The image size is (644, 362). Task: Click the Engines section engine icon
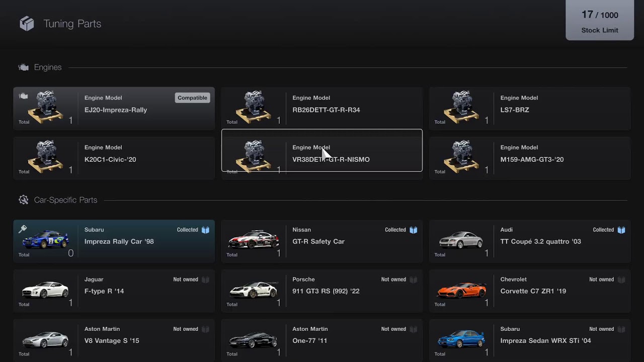pos(23,67)
